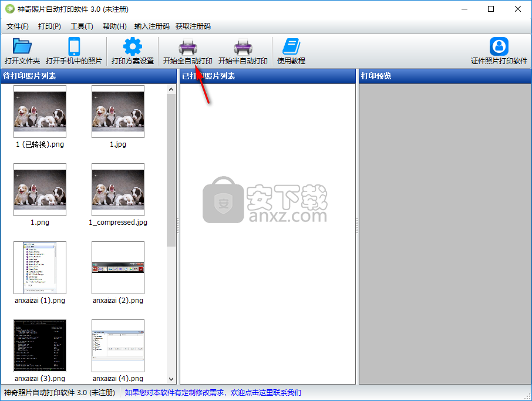Open the 文件(F) menu
This screenshot has height=401, width=532.
point(17,26)
